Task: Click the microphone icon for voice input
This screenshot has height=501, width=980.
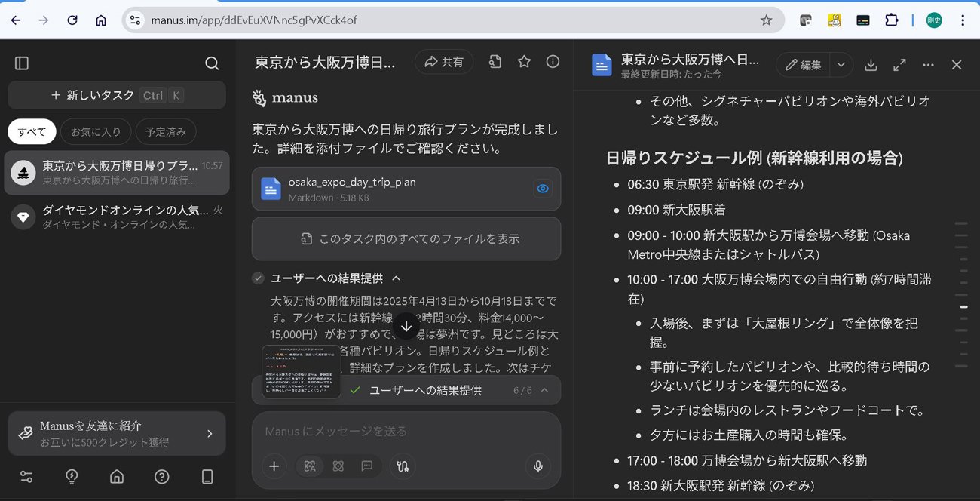Action: point(538,466)
